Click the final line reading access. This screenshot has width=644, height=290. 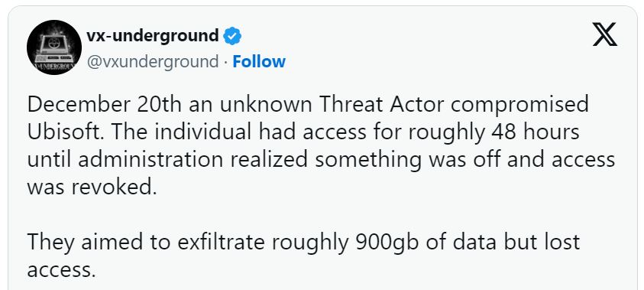[61, 270]
